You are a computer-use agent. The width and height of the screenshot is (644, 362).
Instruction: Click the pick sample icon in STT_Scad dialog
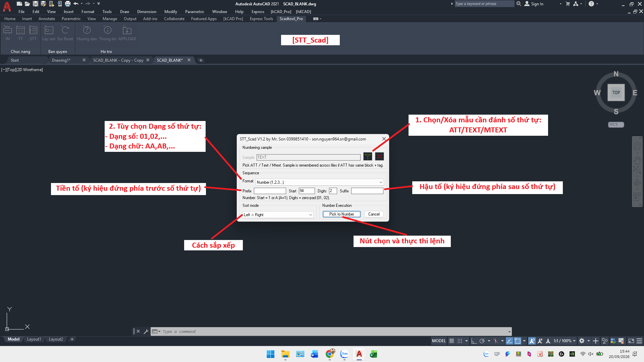[x=368, y=157]
